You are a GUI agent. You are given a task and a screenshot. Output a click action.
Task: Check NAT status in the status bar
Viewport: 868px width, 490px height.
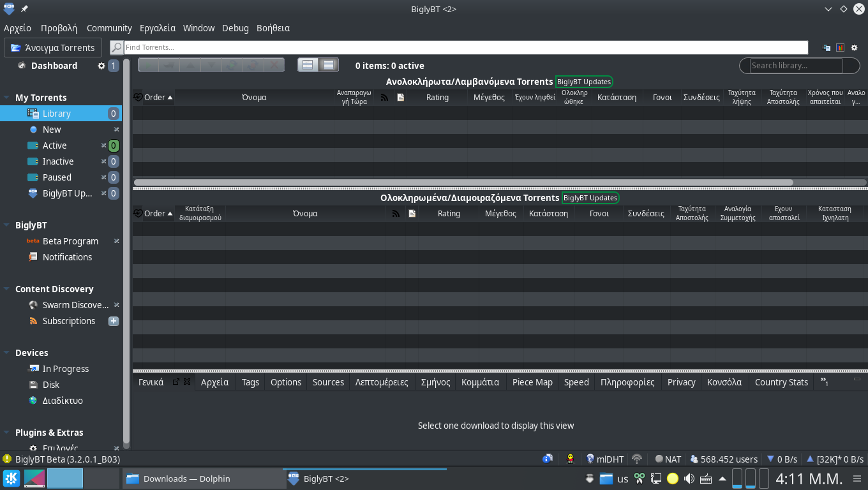668,459
